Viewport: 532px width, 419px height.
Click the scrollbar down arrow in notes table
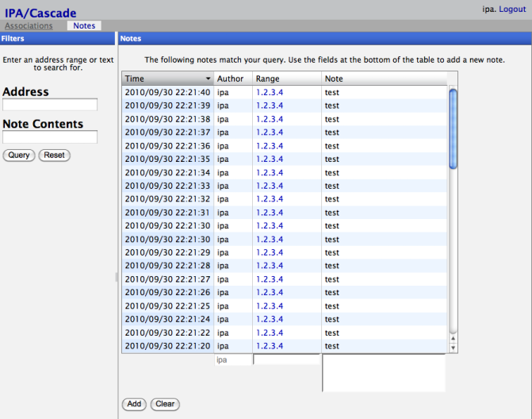click(454, 348)
